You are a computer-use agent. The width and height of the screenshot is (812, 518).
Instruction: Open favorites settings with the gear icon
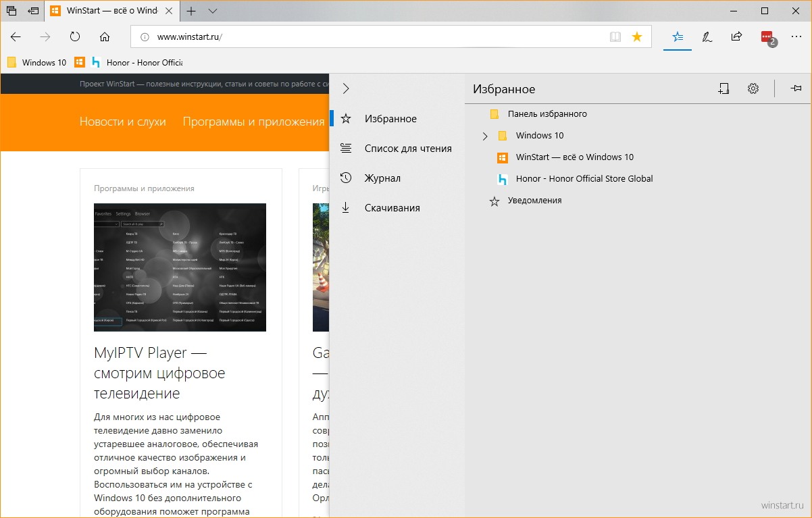click(753, 88)
